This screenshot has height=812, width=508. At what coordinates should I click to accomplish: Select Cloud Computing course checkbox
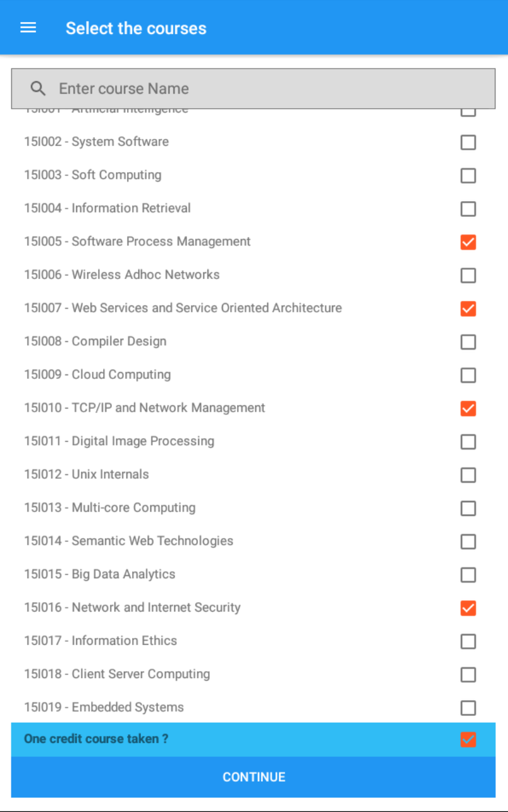(x=468, y=375)
